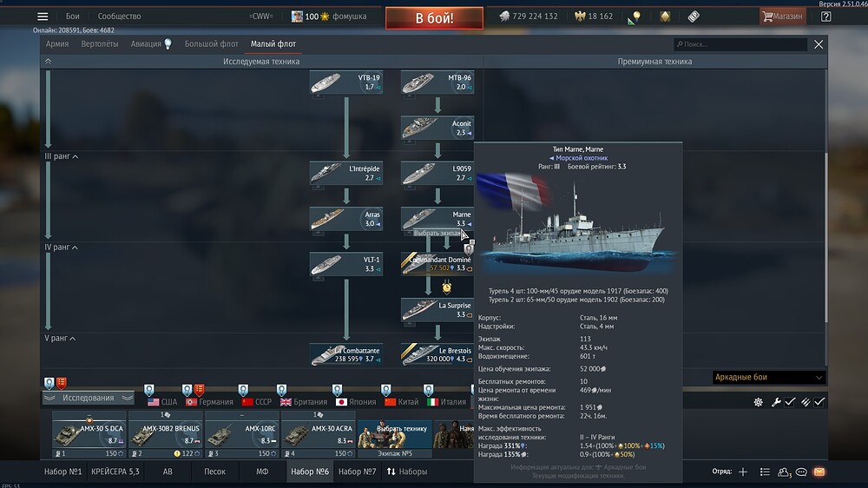This screenshot has height=488, width=868.
Task: Open the chat bubble icon
Action: pos(801,472)
